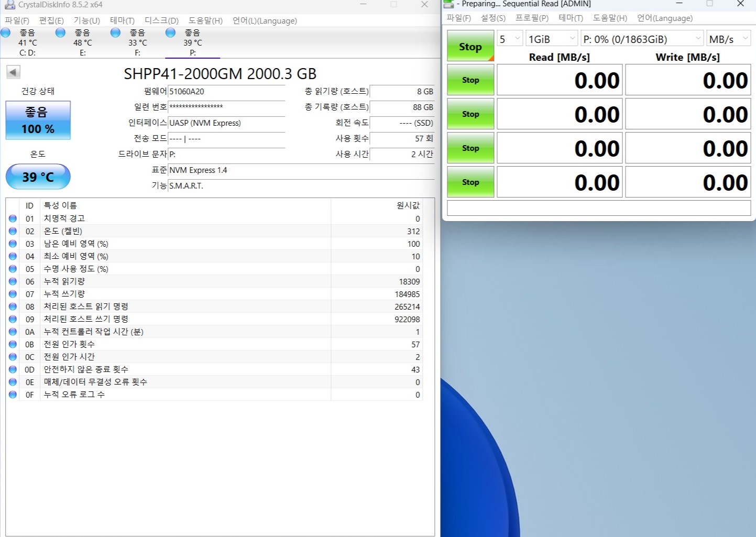Open the drive dropdown showing P: 0% (0/1863GiB)
This screenshot has height=537, width=756.
(642, 39)
